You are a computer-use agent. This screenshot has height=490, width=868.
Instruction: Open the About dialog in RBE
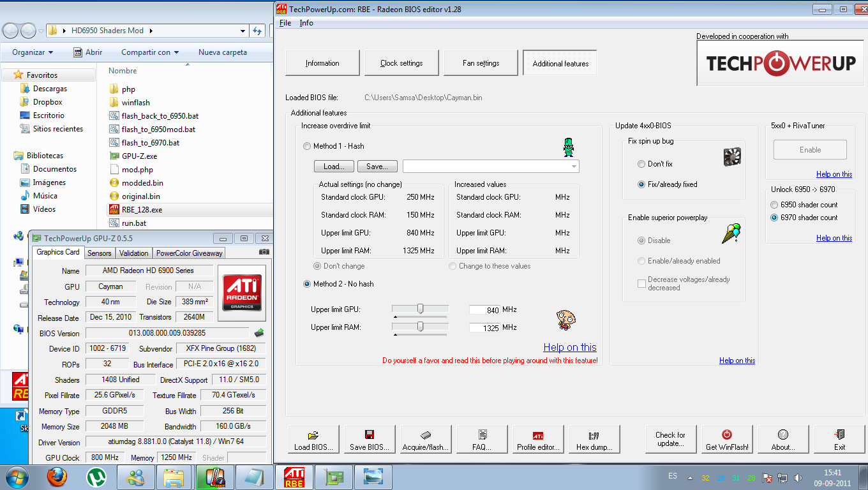(783, 440)
